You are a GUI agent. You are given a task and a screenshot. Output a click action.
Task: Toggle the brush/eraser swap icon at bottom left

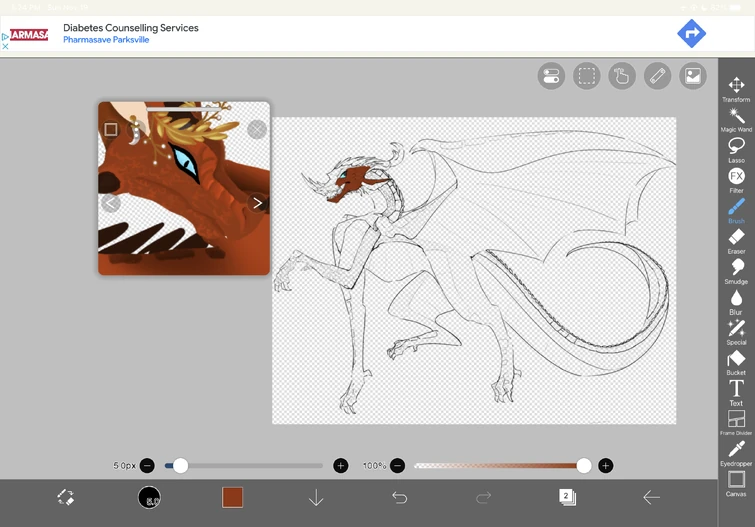pyautogui.click(x=66, y=497)
